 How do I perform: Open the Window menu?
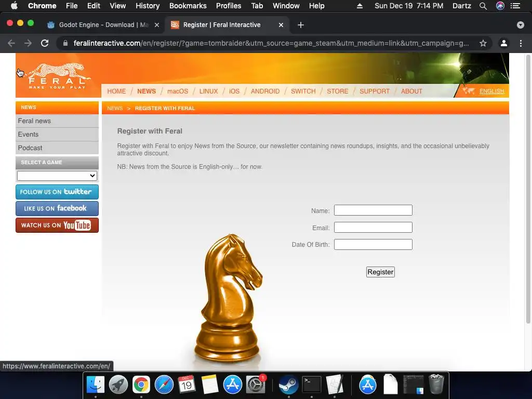pos(286,6)
